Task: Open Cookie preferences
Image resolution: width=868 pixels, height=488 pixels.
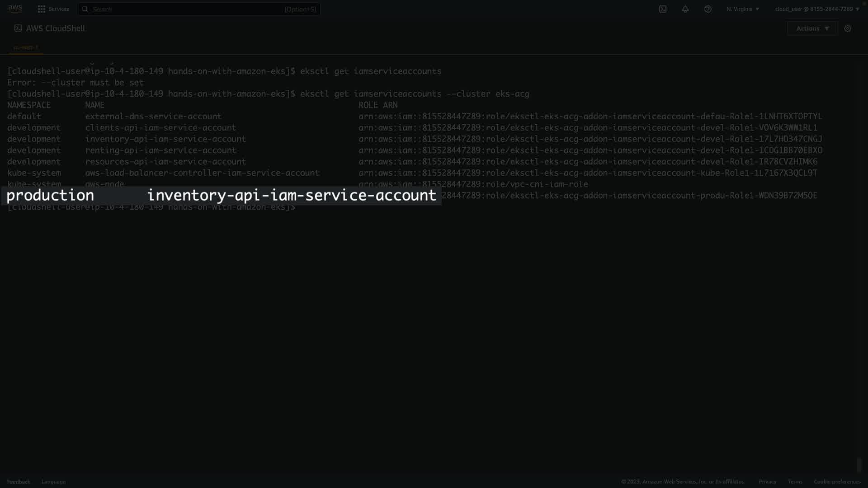Action: [837, 482]
